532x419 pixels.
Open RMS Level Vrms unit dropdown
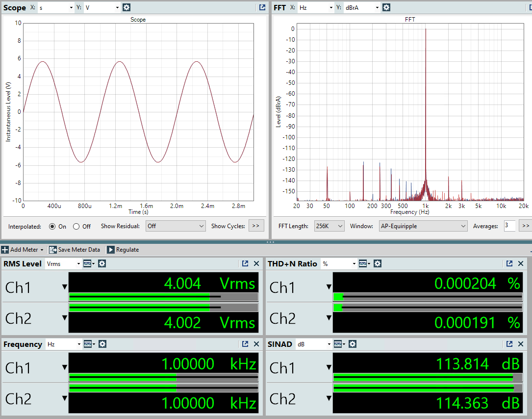pyautogui.click(x=63, y=264)
